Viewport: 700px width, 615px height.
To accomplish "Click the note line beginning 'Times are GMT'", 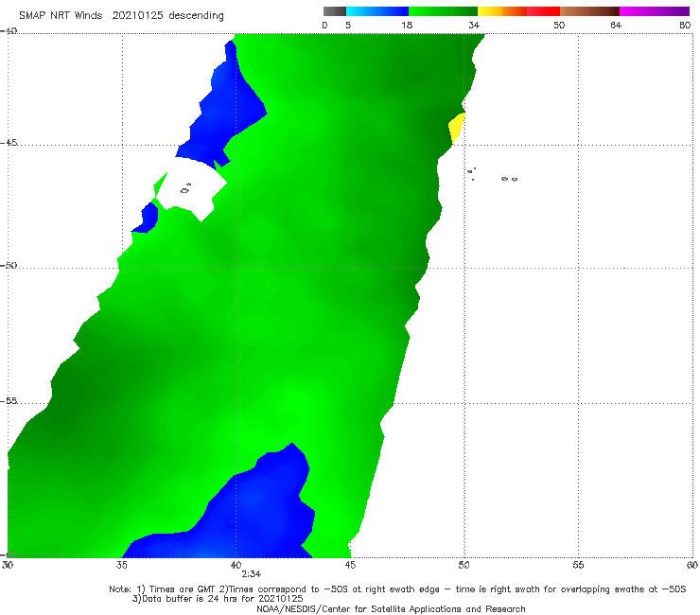I will pyautogui.click(x=397, y=589).
